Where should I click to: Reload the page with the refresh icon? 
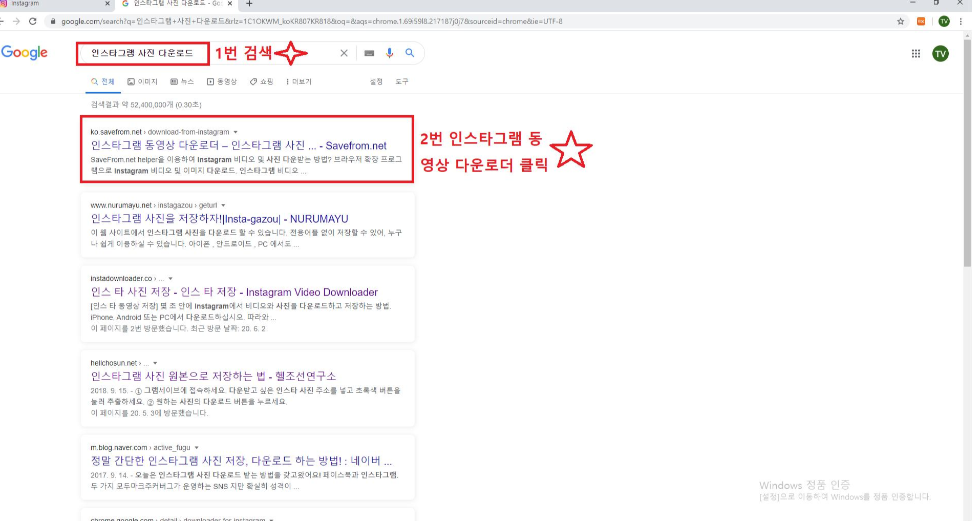pyautogui.click(x=33, y=22)
